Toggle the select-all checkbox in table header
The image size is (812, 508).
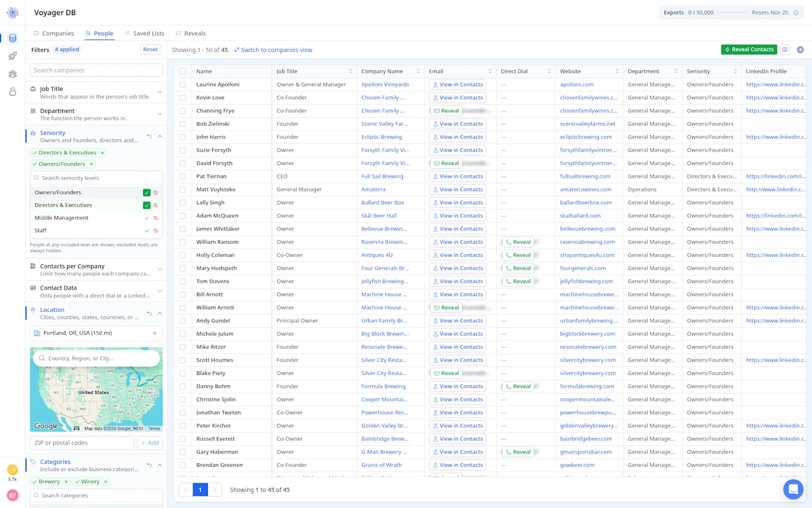pyautogui.click(x=182, y=71)
